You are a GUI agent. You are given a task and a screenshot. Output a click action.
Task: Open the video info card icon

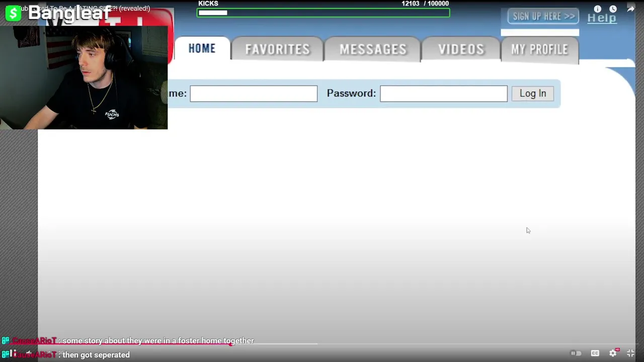click(x=597, y=9)
